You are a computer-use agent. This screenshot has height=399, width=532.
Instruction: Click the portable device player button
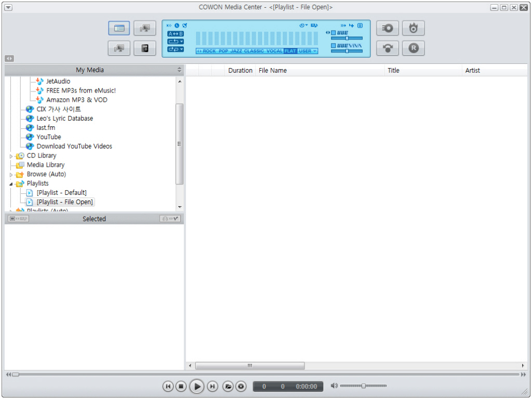coord(145,48)
